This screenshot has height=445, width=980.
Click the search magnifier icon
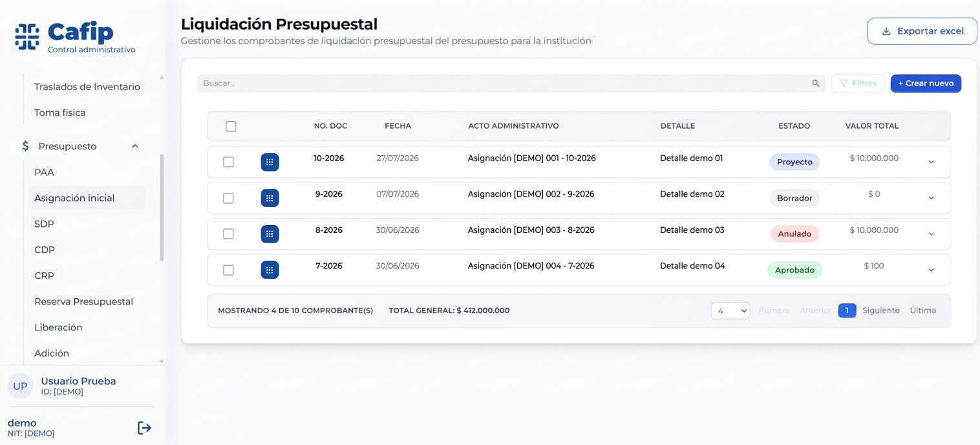click(816, 83)
